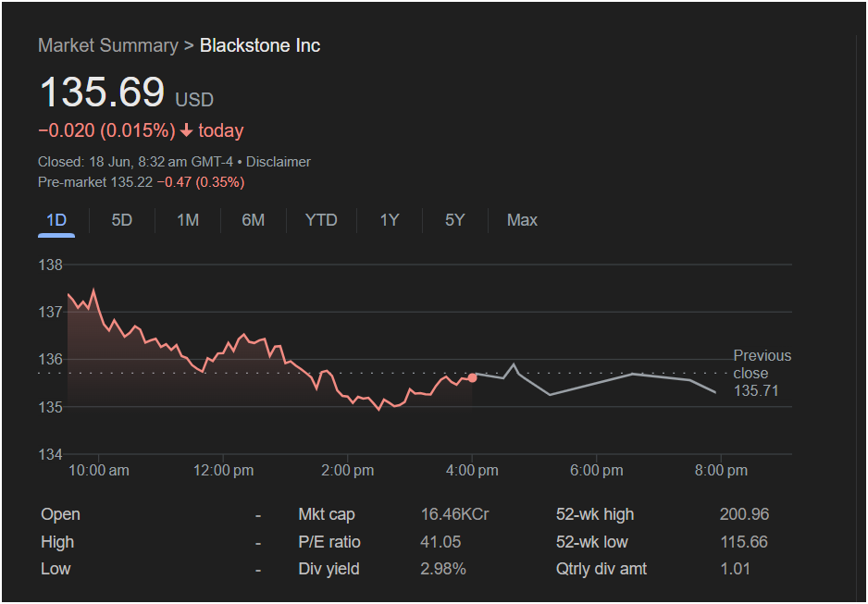The width and height of the screenshot is (868, 604).
Task: Click the Pre-market 135.22 price text
Action: [95, 182]
